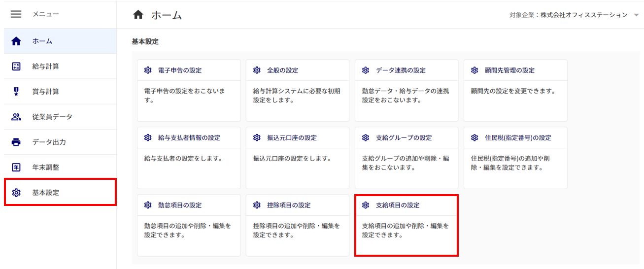
Task: Click the house icon in page header
Action: pyautogui.click(x=138, y=15)
